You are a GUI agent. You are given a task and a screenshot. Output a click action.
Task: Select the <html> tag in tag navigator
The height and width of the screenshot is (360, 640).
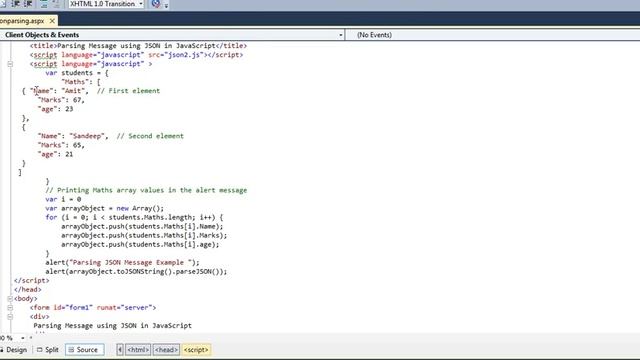point(138,350)
